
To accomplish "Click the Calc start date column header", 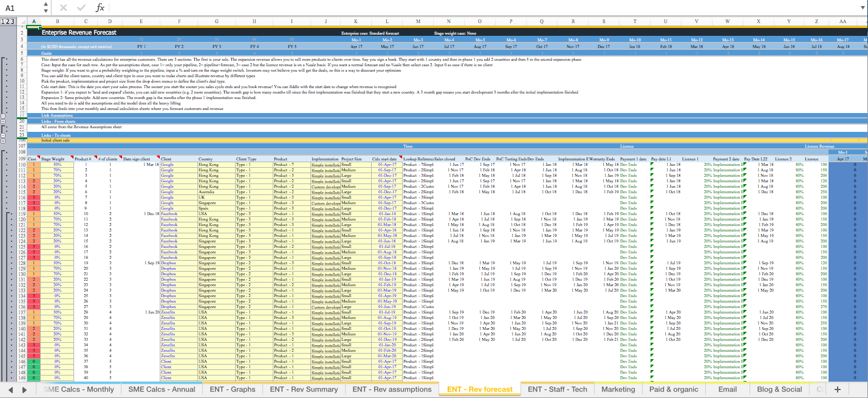I will pos(387,159).
